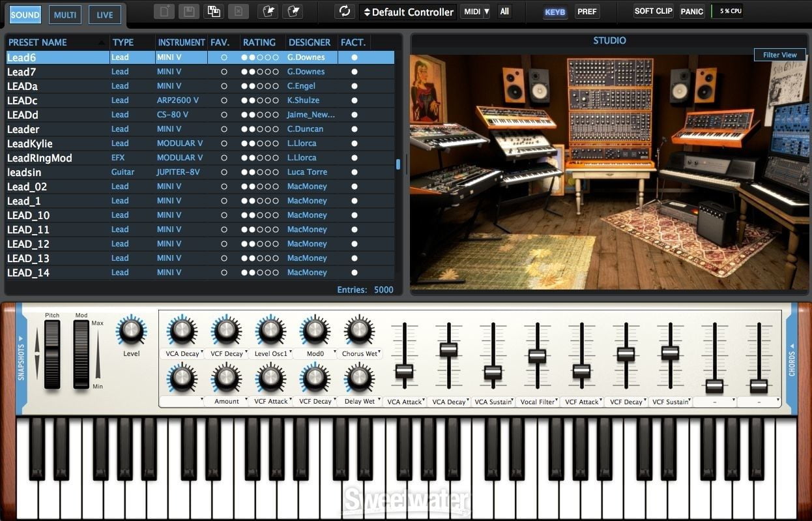Click the Delete preset icon
Image resolution: width=812 pixels, height=521 pixels.
click(238, 12)
